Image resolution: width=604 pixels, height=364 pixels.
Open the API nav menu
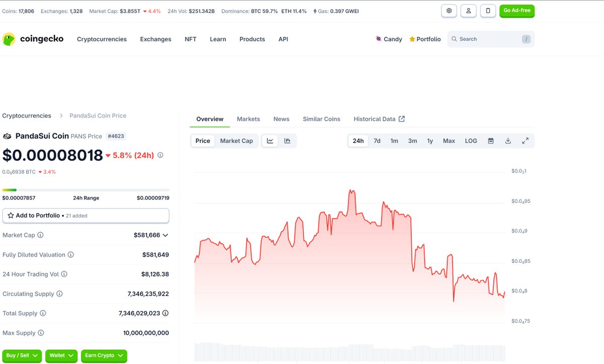point(283,39)
